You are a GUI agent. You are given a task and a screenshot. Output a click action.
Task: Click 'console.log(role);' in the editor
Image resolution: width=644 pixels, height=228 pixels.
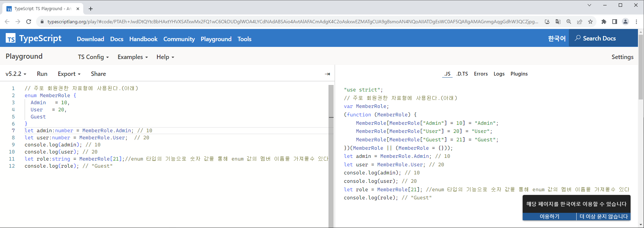(x=52, y=166)
